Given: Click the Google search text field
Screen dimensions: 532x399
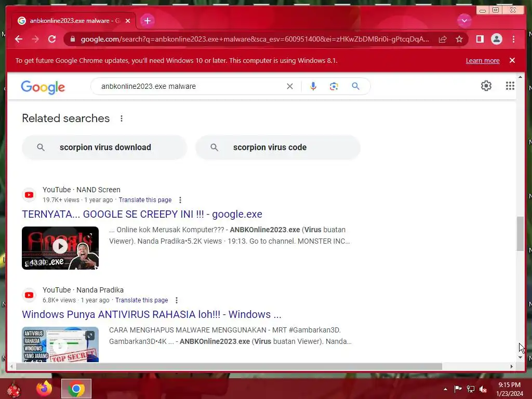Looking at the screenshot, I should [x=190, y=86].
